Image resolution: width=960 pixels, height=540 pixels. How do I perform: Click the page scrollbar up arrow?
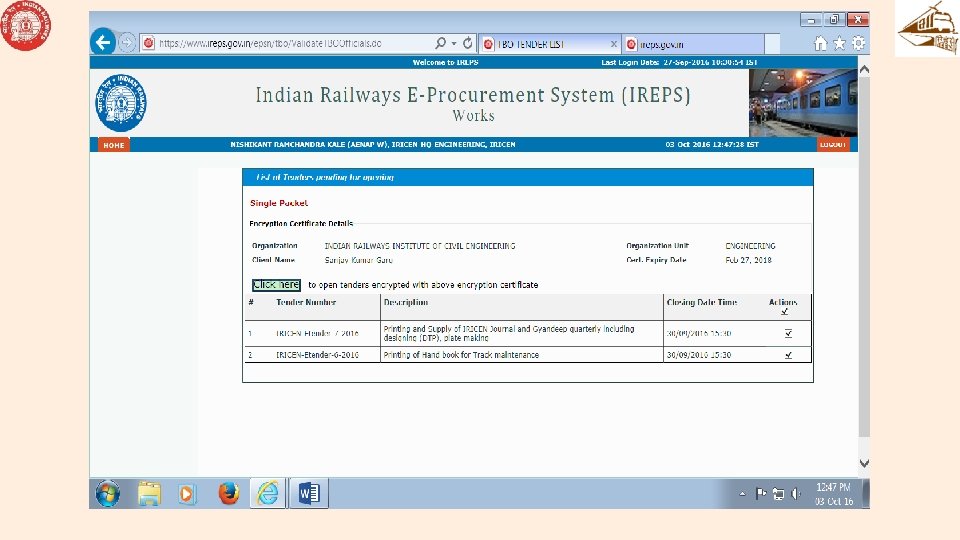click(864, 70)
